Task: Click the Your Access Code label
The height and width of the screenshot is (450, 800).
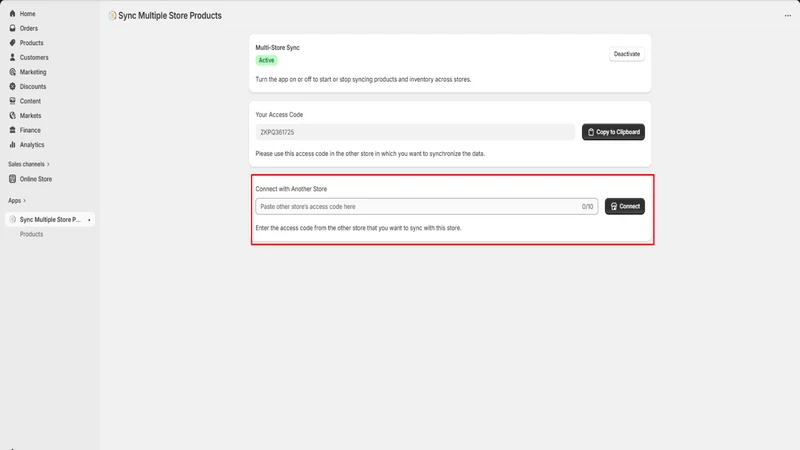Action: pos(279,115)
